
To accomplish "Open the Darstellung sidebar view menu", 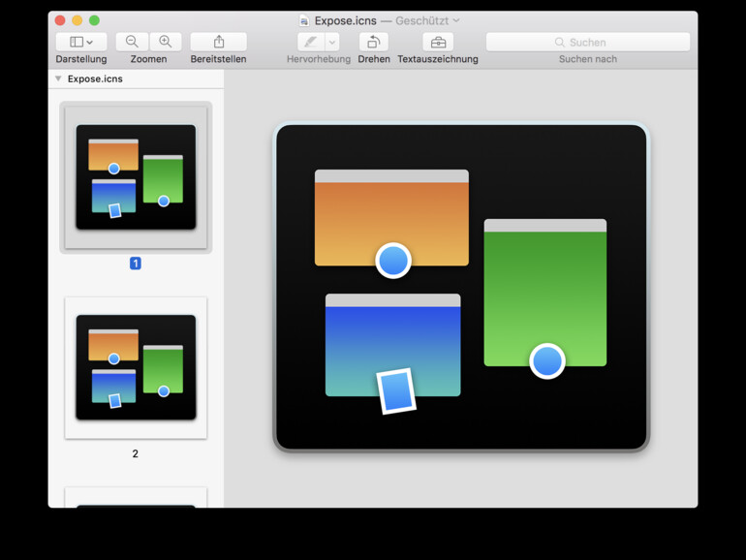I will pos(81,42).
